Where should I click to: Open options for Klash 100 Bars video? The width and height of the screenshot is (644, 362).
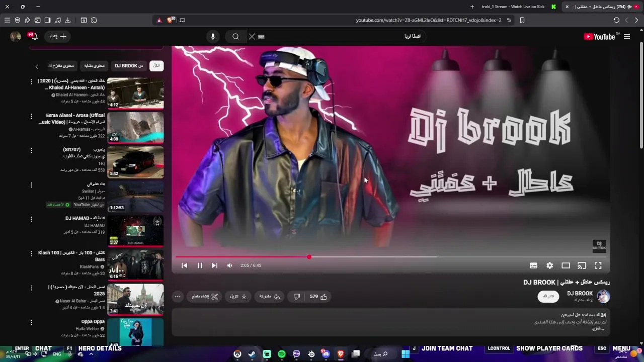[x=31, y=253]
